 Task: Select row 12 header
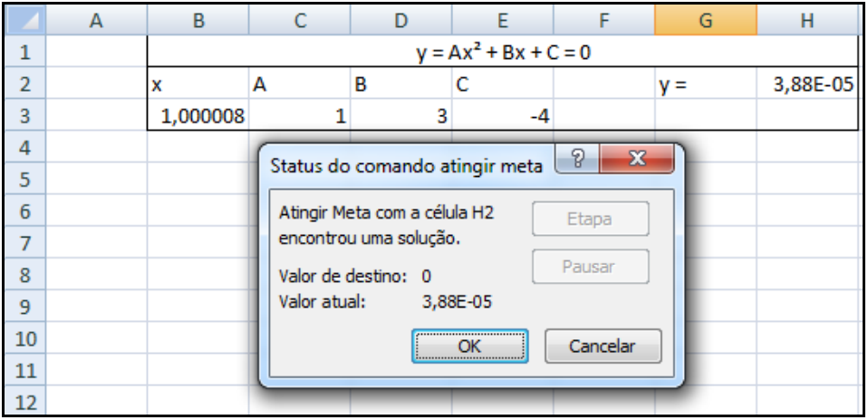click(x=23, y=402)
